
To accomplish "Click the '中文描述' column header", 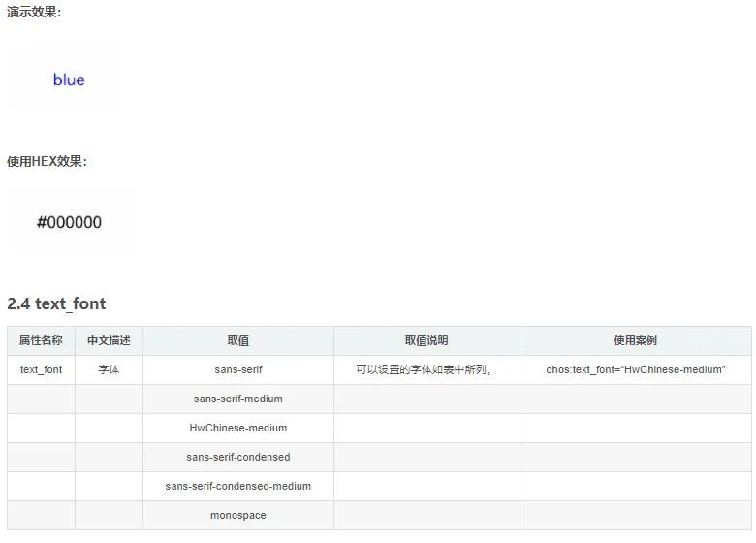I will coord(109,341).
